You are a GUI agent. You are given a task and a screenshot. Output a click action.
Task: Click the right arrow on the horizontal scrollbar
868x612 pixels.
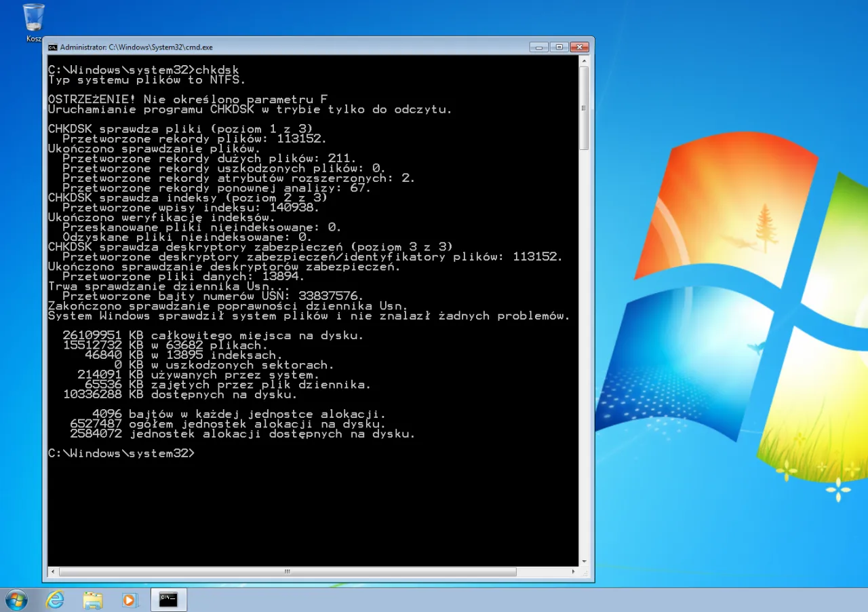pos(573,572)
